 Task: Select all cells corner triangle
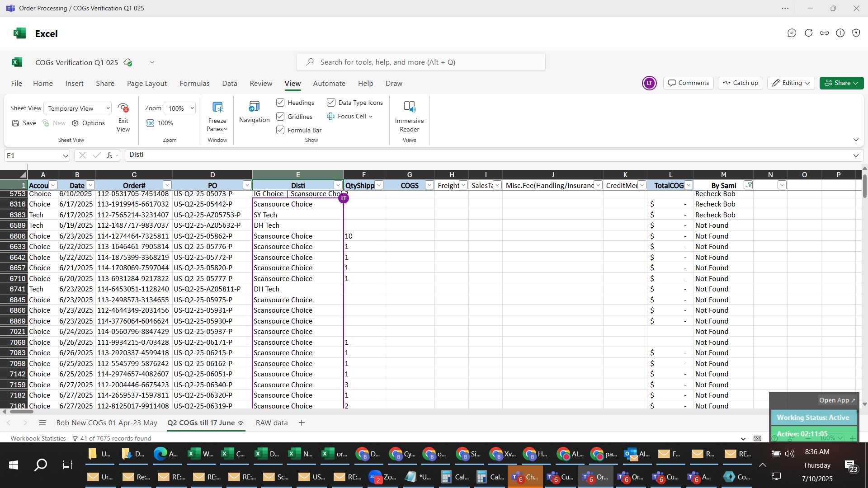click(23, 174)
